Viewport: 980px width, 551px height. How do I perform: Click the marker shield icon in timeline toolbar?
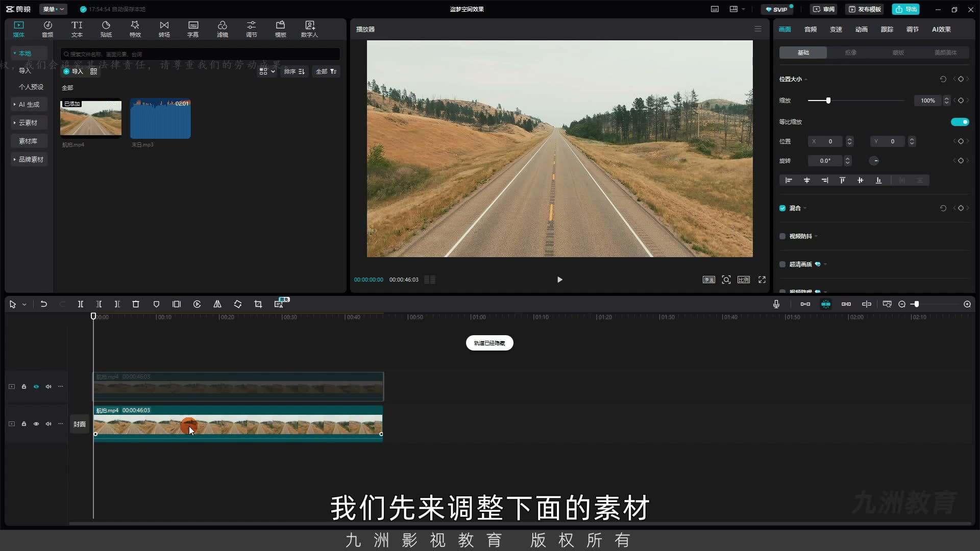point(156,304)
